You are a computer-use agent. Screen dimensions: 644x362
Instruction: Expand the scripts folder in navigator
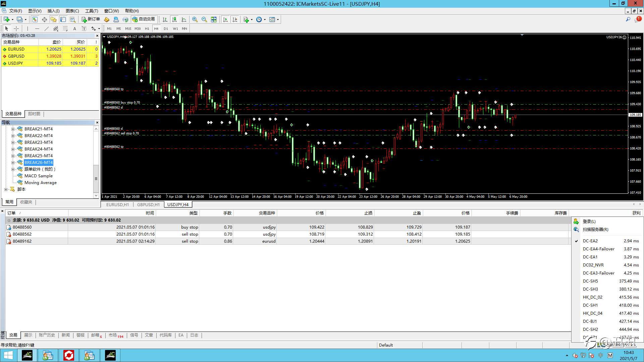pos(6,189)
